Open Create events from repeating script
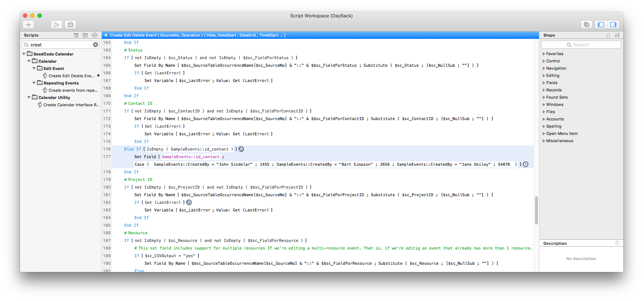 (73, 90)
